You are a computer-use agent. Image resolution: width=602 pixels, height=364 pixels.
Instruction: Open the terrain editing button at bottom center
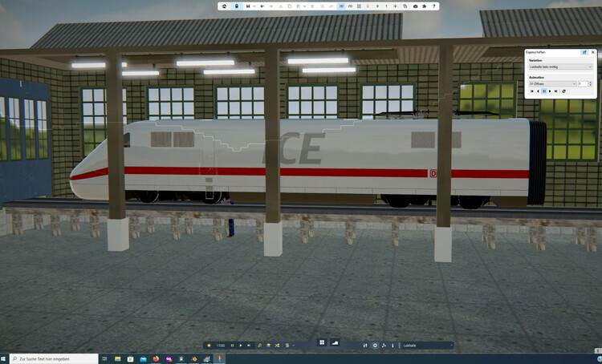(336, 342)
